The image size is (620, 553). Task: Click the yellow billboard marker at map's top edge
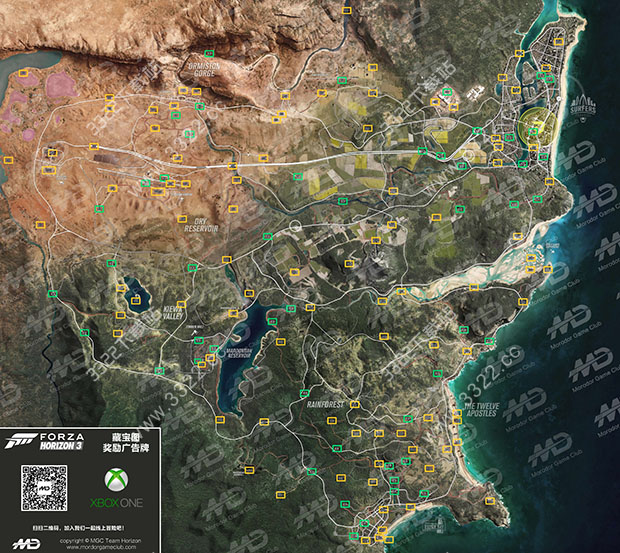coord(347,11)
